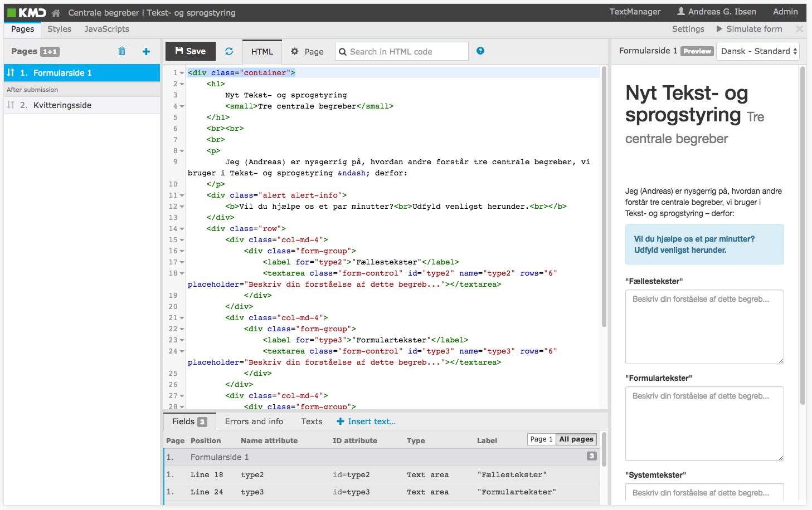
Task: Open help via the question mark icon
Action: click(480, 51)
